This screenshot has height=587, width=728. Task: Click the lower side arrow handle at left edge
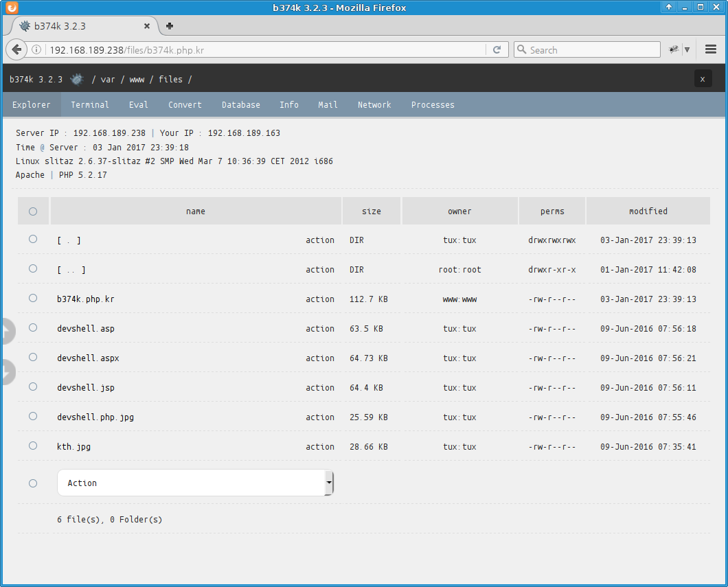pyautogui.click(x=8, y=371)
